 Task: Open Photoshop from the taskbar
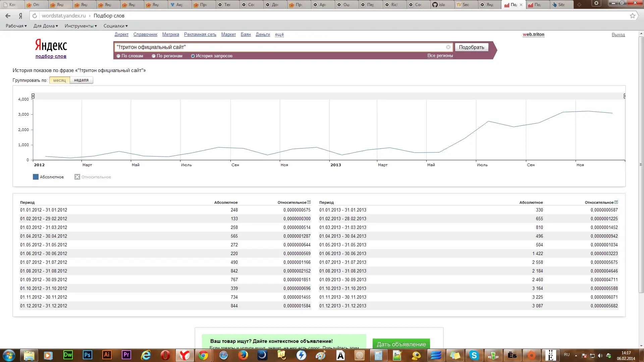88,355
